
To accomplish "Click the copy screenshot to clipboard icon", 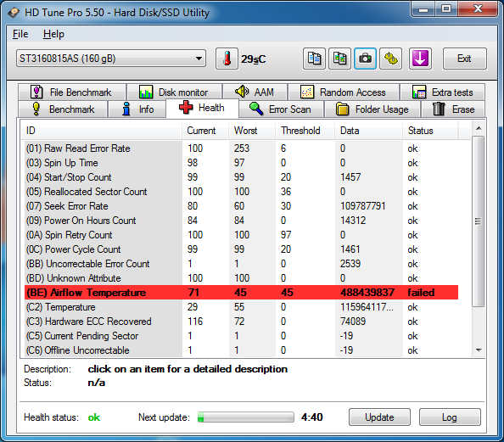I will (x=339, y=59).
